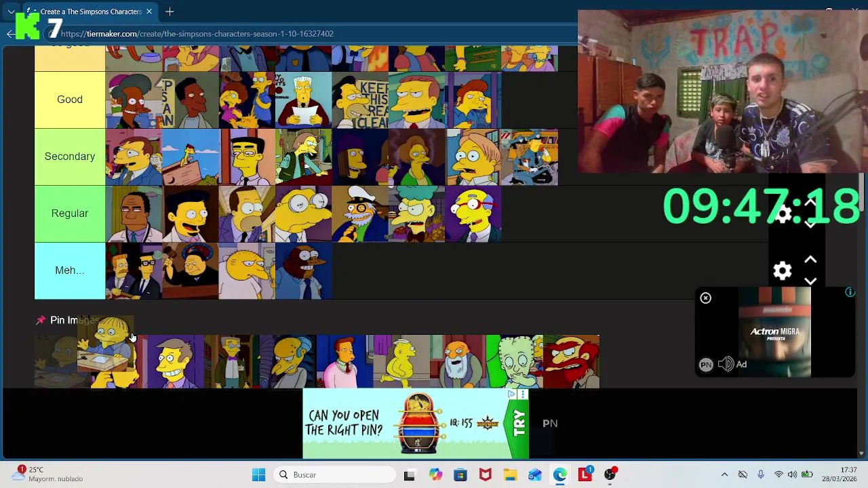Open Copilot from the taskbar
Image resolution: width=868 pixels, height=488 pixels.
tap(435, 475)
